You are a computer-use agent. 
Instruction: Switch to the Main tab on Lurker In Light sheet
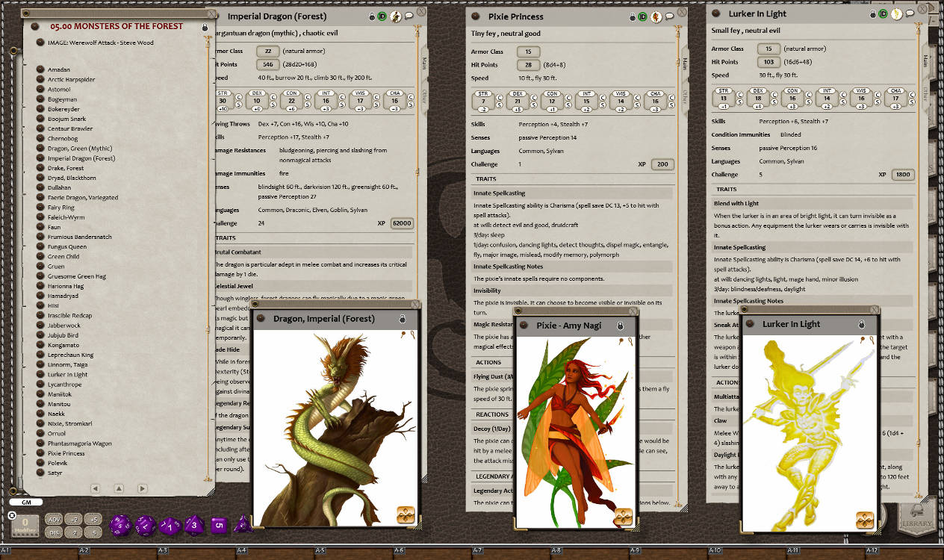coord(925,61)
